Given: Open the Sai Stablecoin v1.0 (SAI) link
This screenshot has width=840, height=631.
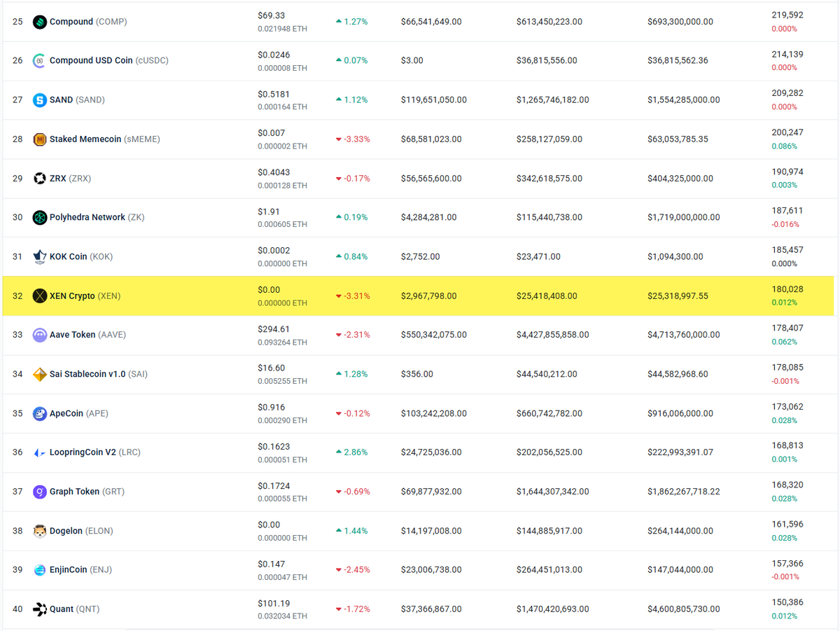Looking at the screenshot, I should [99, 374].
